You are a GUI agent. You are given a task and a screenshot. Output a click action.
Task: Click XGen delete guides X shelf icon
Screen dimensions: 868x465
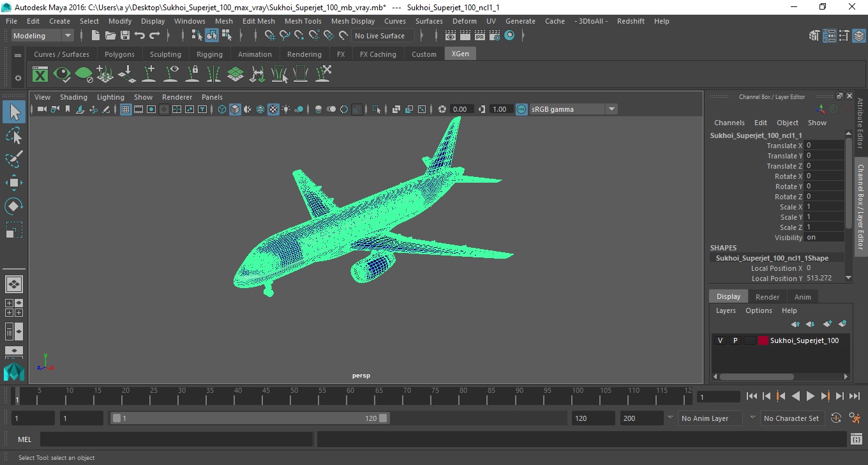click(x=323, y=74)
